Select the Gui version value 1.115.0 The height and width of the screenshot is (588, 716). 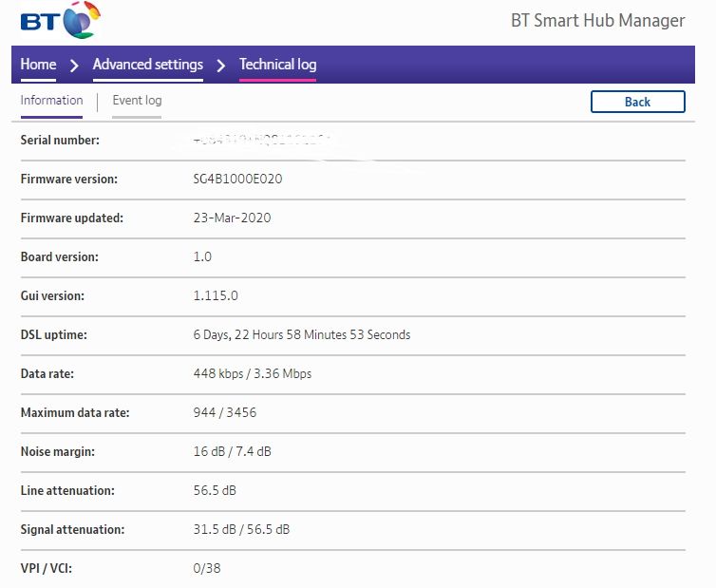coord(216,295)
